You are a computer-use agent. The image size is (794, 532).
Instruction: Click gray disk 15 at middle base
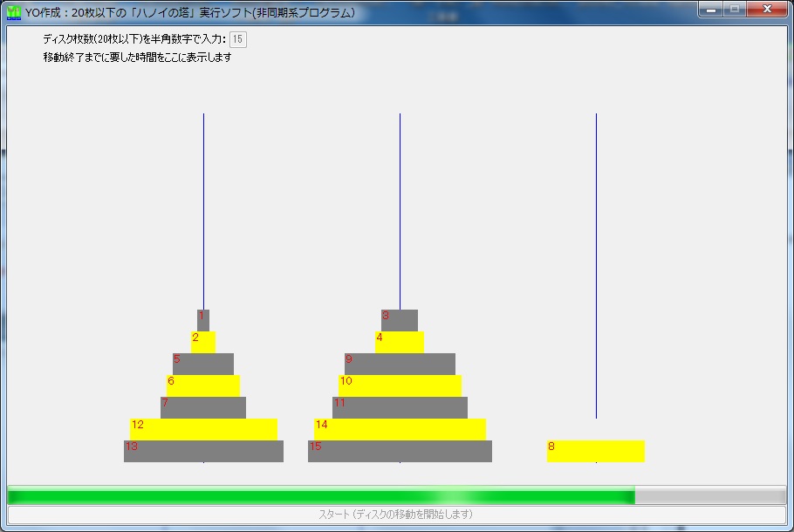tap(400, 451)
